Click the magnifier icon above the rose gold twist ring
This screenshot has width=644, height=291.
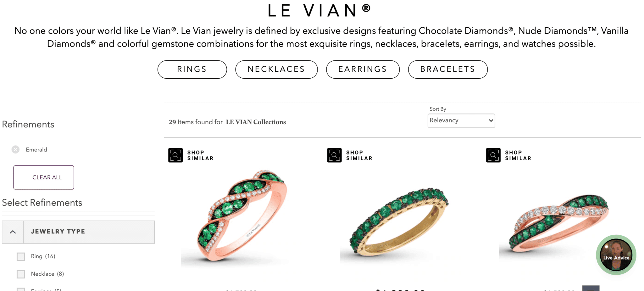pos(175,155)
